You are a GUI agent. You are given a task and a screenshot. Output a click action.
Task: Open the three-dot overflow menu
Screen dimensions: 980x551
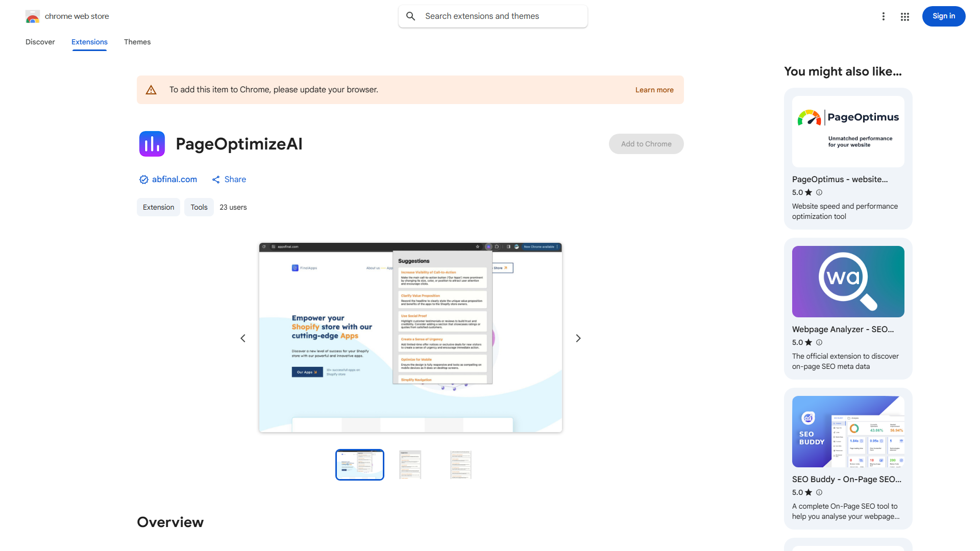[x=884, y=16]
